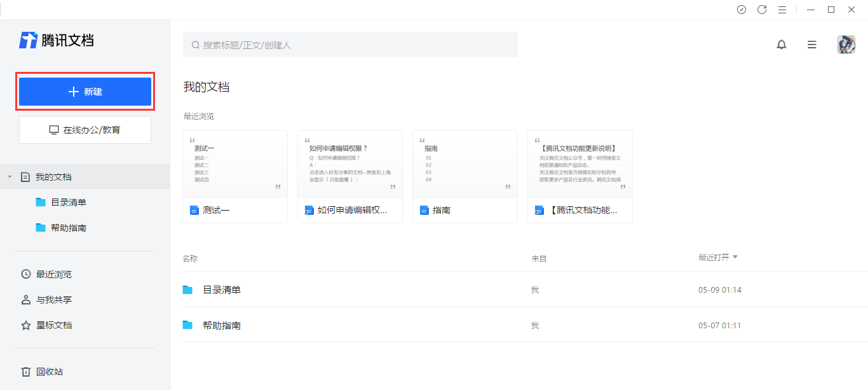Open the title bar menu icon

tap(782, 10)
